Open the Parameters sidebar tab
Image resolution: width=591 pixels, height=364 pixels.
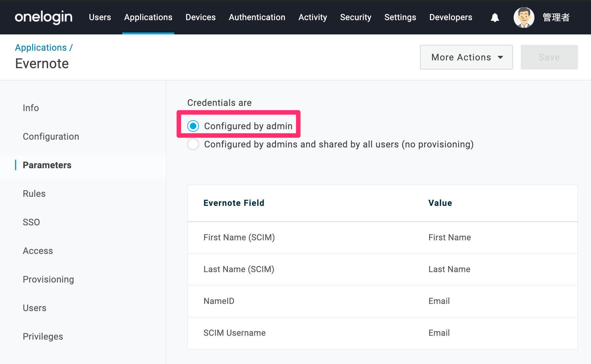coord(47,165)
